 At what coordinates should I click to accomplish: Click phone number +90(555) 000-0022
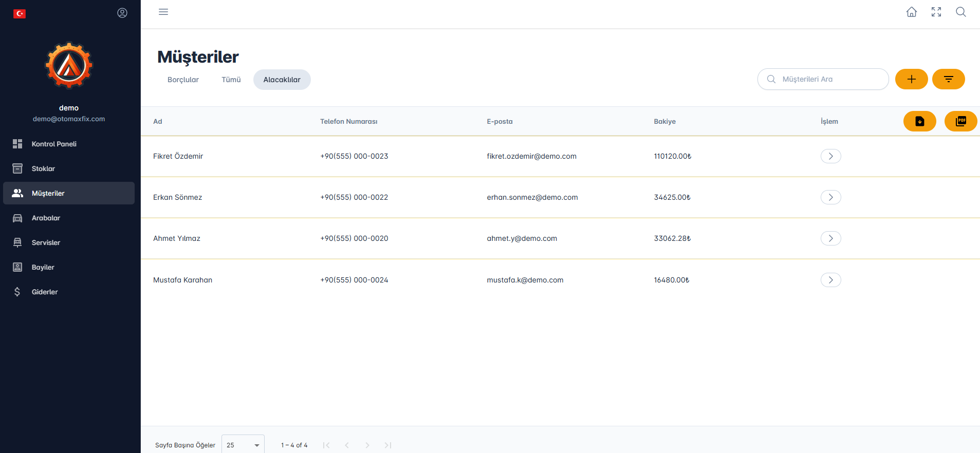pos(354,197)
